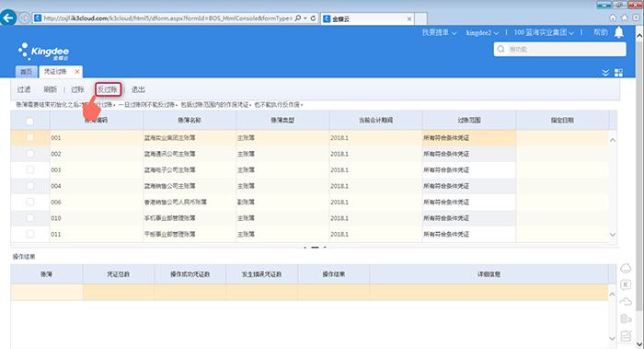Click the floating edit-note sidebar icon

coord(626,335)
